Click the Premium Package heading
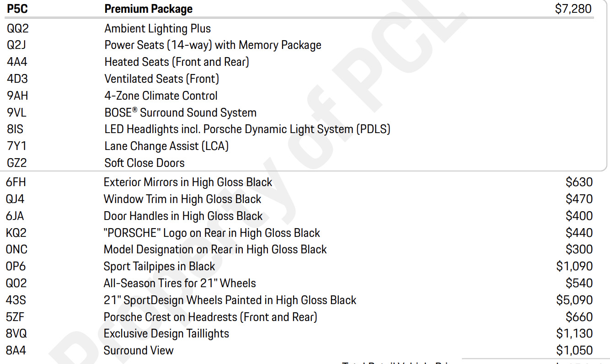The height and width of the screenshot is (364, 610). pos(148,9)
